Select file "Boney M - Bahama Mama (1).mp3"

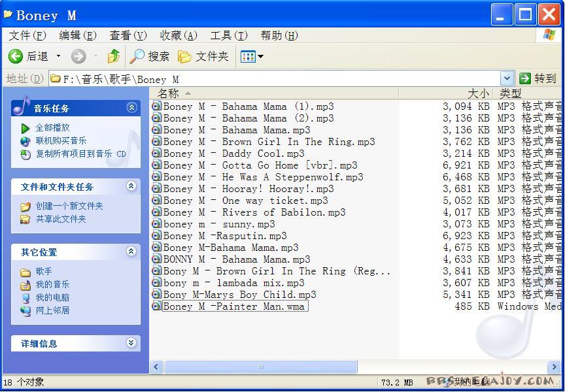click(x=248, y=106)
